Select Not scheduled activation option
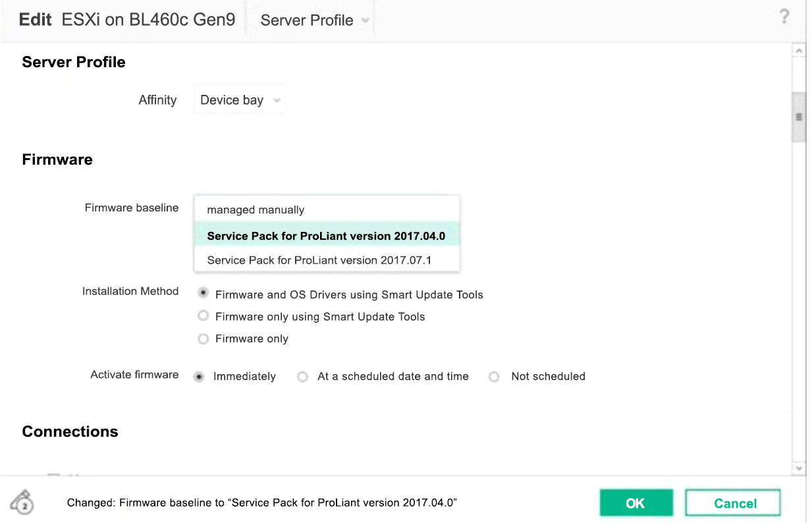The image size is (812, 525). 494,377
